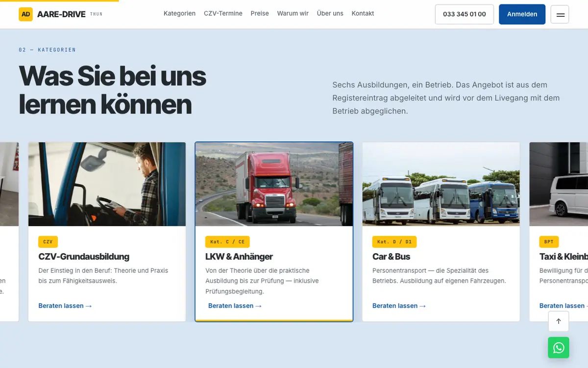Click the yellow AD logo icon
This screenshot has width=588, height=368.
[25, 14]
